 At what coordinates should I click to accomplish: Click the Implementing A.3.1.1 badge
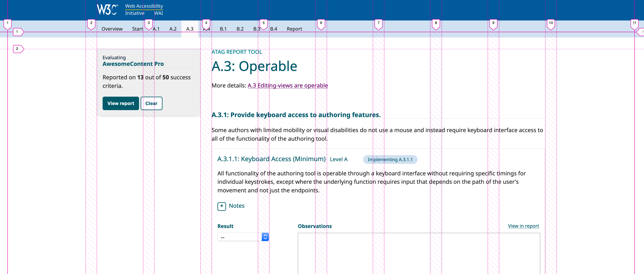click(x=390, y=159)
